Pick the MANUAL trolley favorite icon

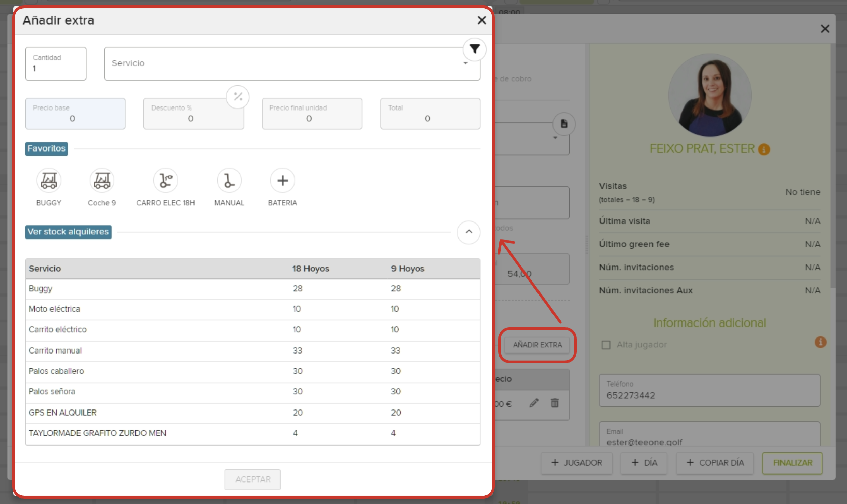tap(229, 181)
